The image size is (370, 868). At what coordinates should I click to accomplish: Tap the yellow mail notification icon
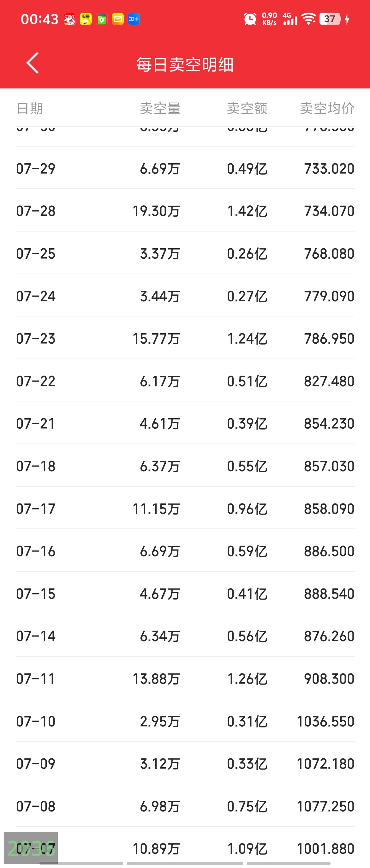[117, 19]
